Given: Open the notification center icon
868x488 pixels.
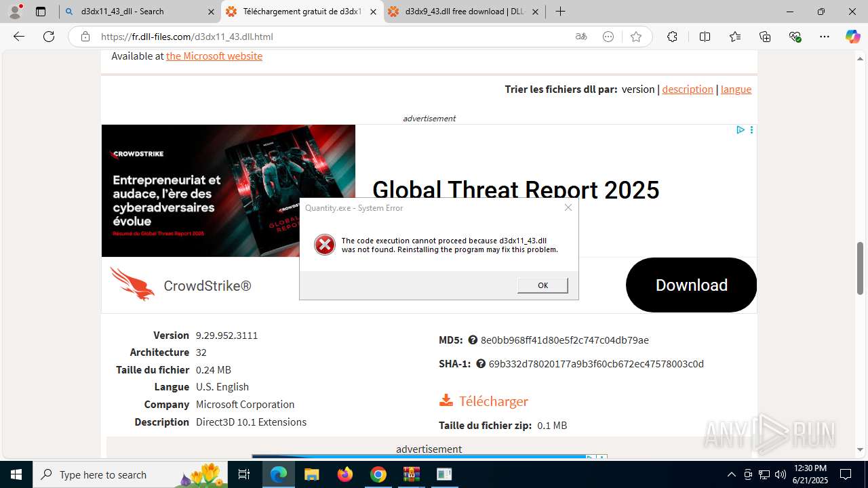Looking at the screenshot, I should tap(846, 474).
